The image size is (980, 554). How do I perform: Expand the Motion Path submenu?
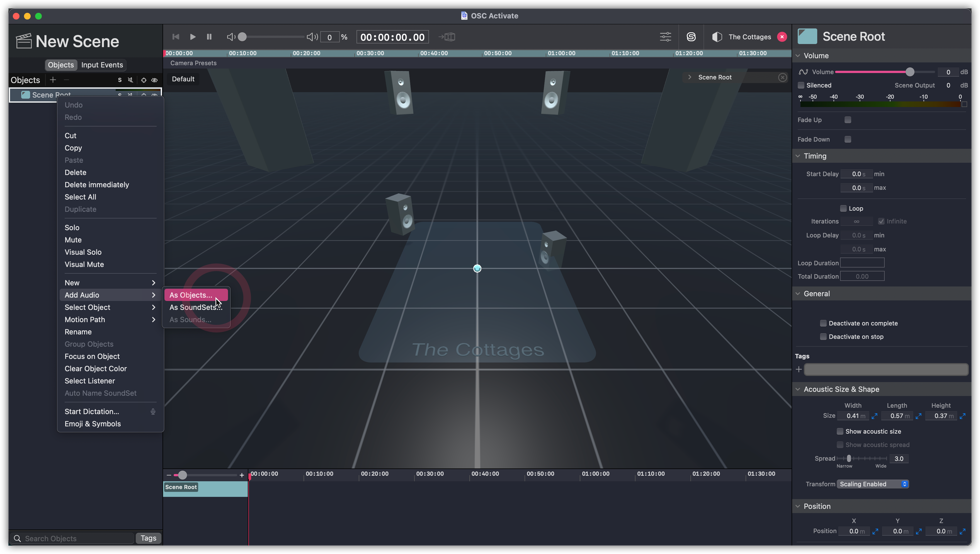(110, 319)
